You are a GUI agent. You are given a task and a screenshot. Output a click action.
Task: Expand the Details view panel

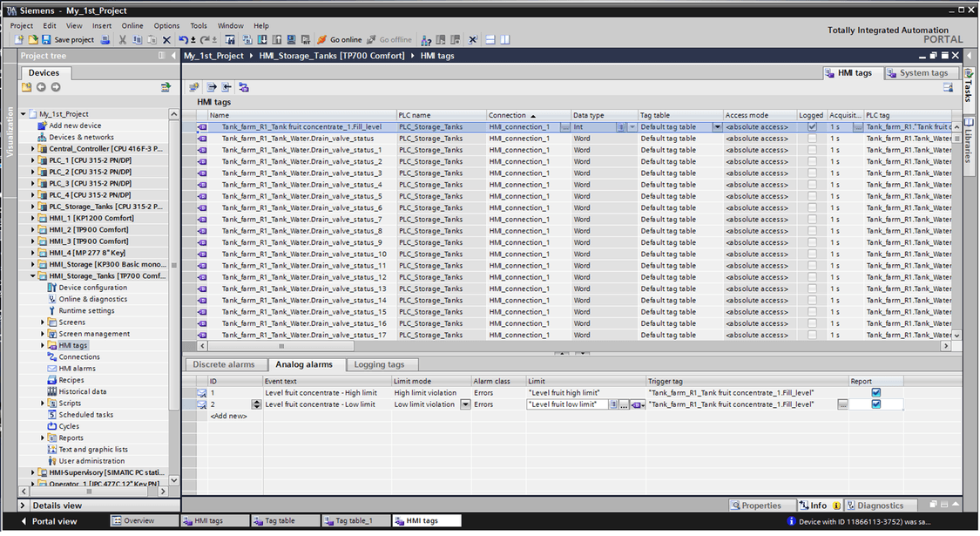[24, 505]
